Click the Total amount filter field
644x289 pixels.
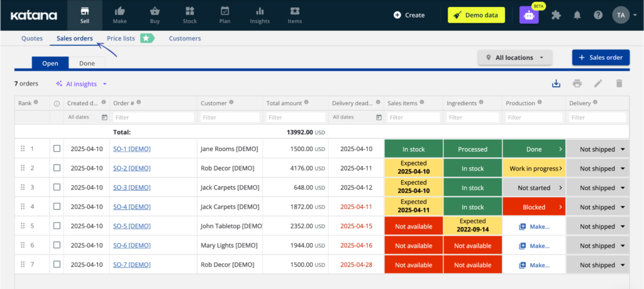[x=296, y=118]
